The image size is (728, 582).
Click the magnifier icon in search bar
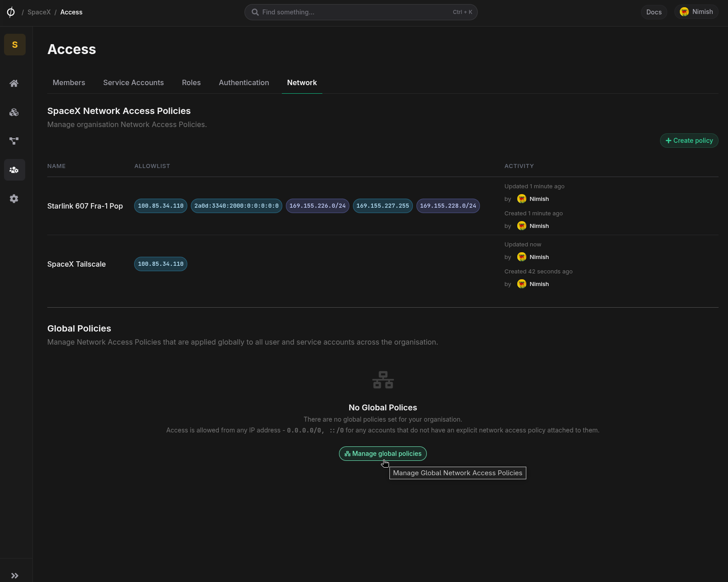point(255,12)
